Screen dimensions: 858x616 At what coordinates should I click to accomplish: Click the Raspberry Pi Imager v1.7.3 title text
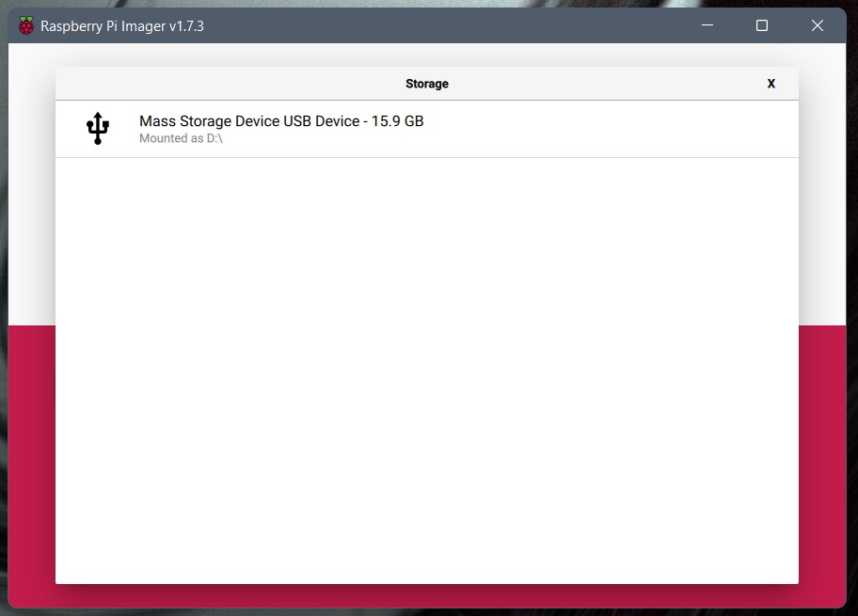tap(122, 26)
